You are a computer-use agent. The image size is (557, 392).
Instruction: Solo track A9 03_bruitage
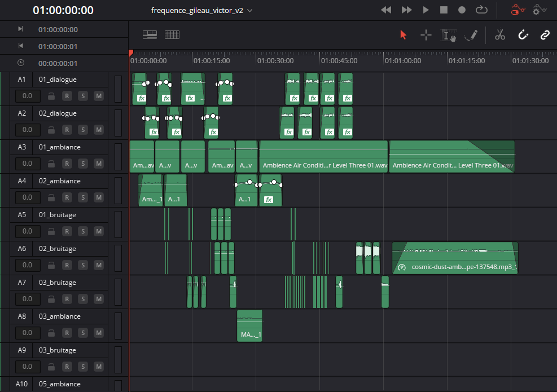[83, 367]
